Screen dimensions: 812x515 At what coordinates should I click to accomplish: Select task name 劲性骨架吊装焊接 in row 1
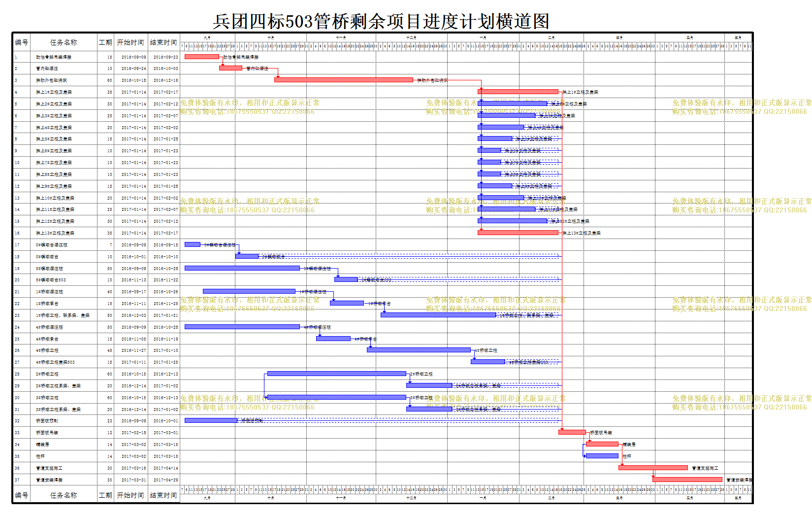pos(54,57)
